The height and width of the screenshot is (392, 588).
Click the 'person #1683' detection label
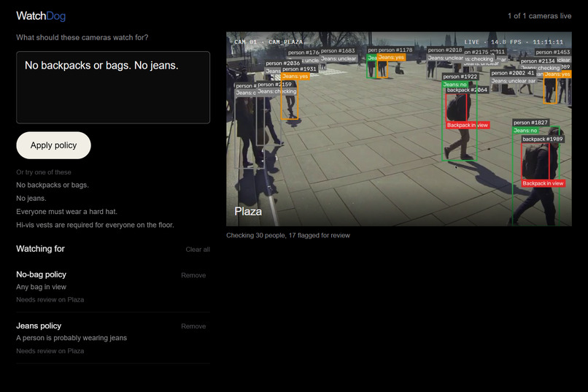(x=338, y=50)
